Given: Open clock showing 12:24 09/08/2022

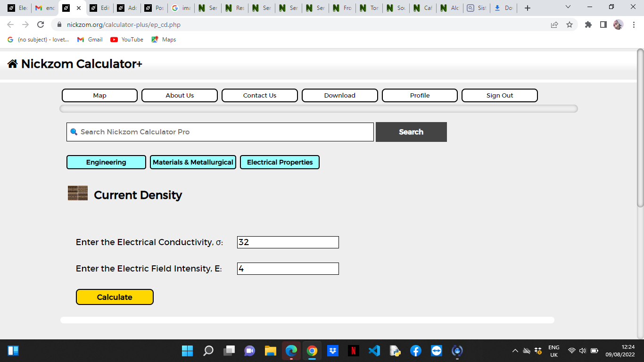Looking at the screenshot, I should point(620,351).
